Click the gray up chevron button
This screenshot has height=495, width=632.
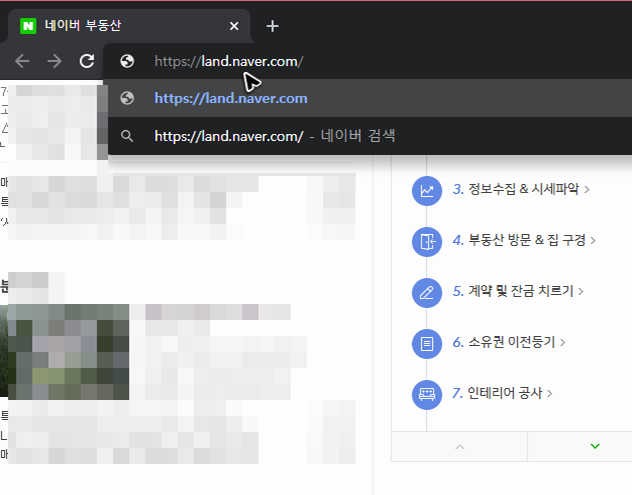point(459,447)
